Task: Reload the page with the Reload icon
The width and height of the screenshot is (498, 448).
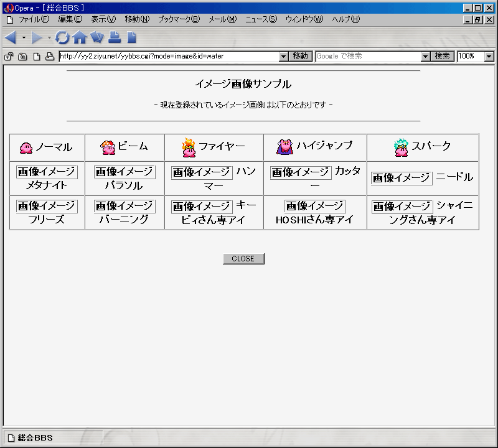Action: pyautogui.click(x=62, y=37)
